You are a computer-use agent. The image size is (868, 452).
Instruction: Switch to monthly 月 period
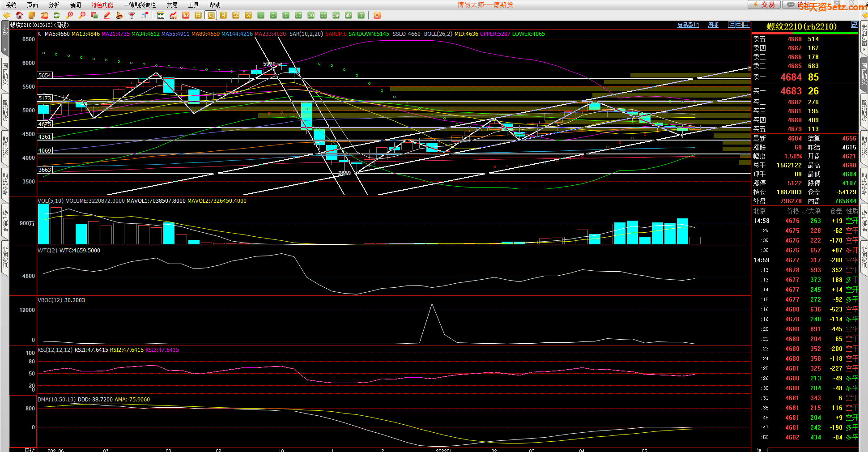pos(223,15)
